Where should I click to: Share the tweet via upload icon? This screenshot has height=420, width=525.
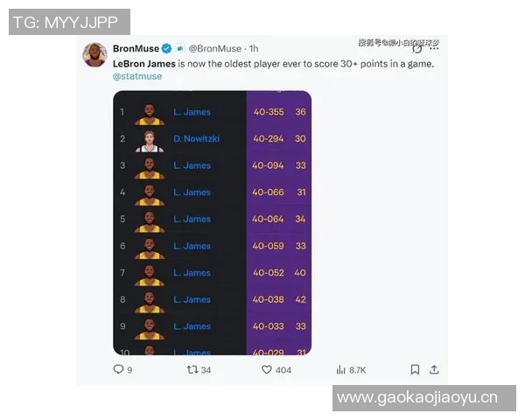434,369
